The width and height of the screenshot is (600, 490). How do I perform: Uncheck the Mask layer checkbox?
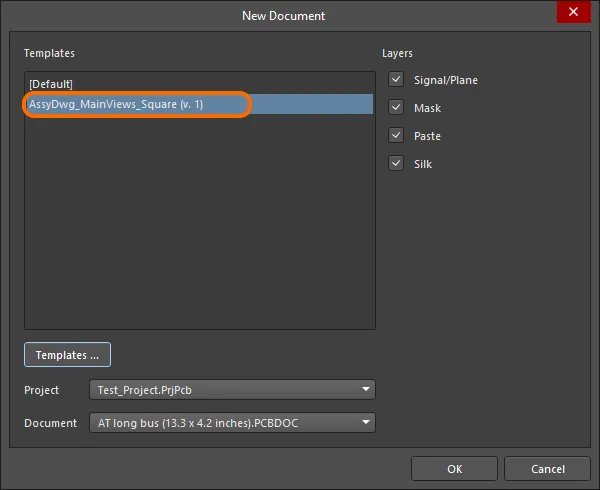point(396,107)
